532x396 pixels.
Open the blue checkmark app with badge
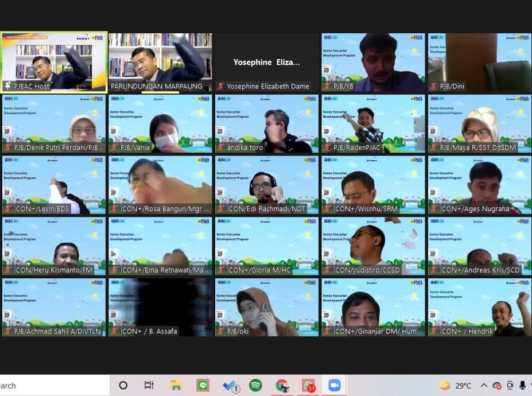230,386
